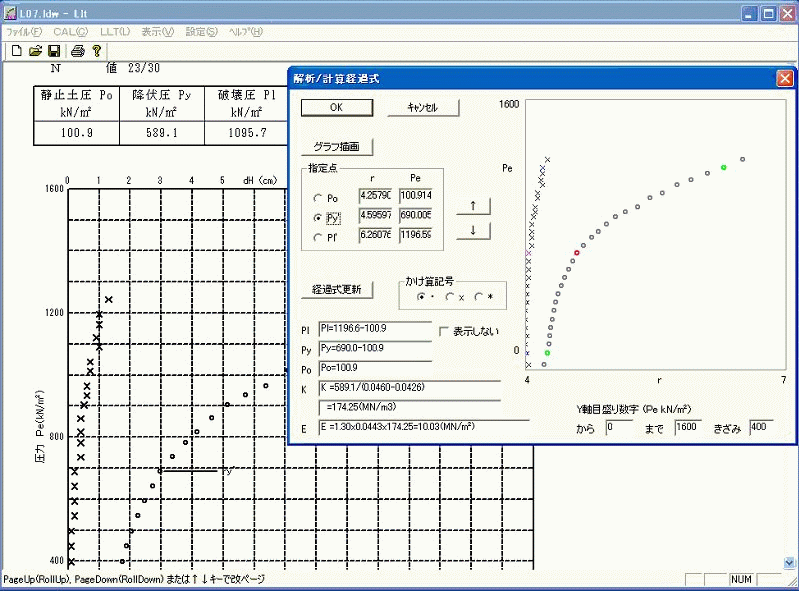This screenshot has width=799, height=591.
Task: Click the きざみ interval input field
Action: 767,427
